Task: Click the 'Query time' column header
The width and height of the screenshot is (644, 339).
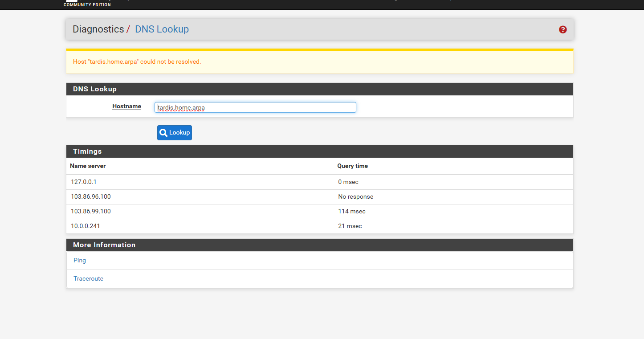Action: (x=353, y=166)
